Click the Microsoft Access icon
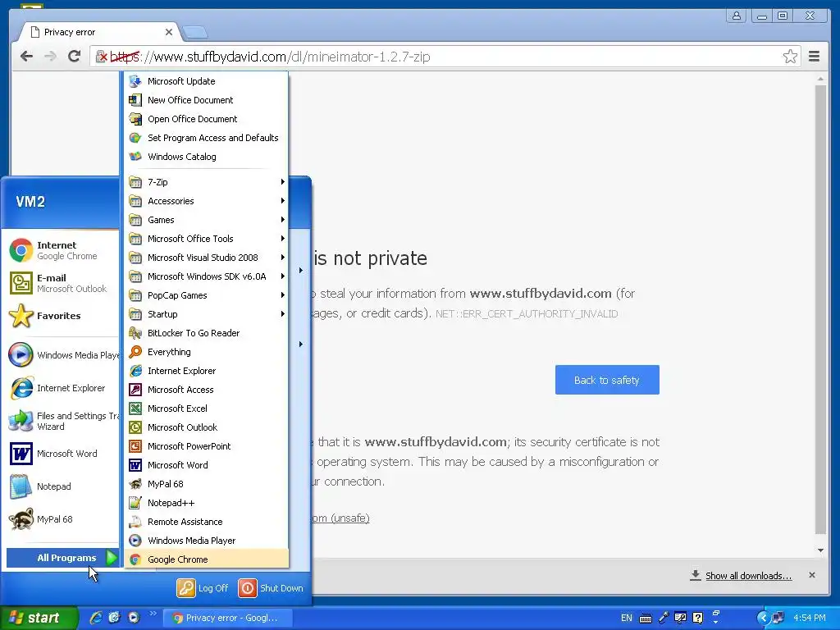Viewport: 840px width, 630px height. coord(135,390)
